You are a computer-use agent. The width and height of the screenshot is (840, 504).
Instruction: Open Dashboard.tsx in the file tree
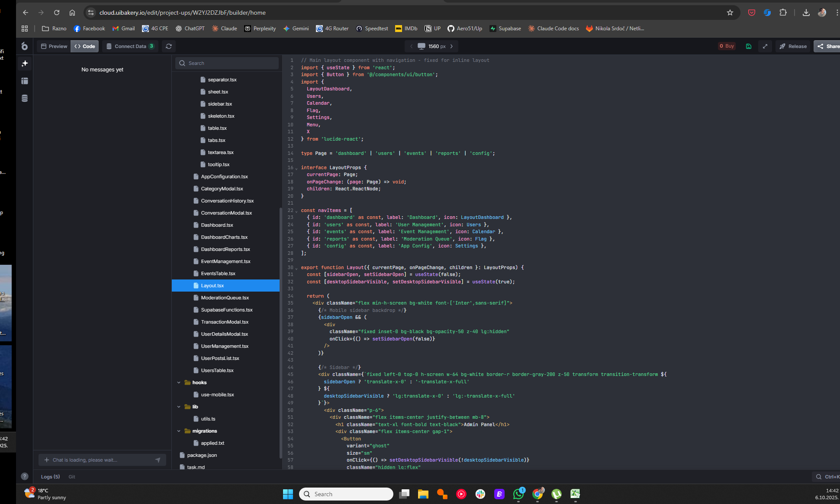[x=217, y=225]
